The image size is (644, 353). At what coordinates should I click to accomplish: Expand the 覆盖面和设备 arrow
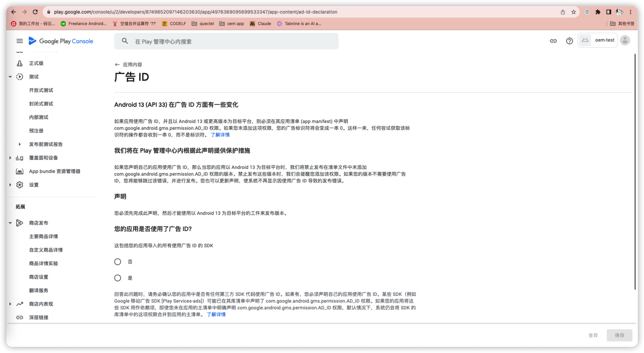tap(10, 158)
